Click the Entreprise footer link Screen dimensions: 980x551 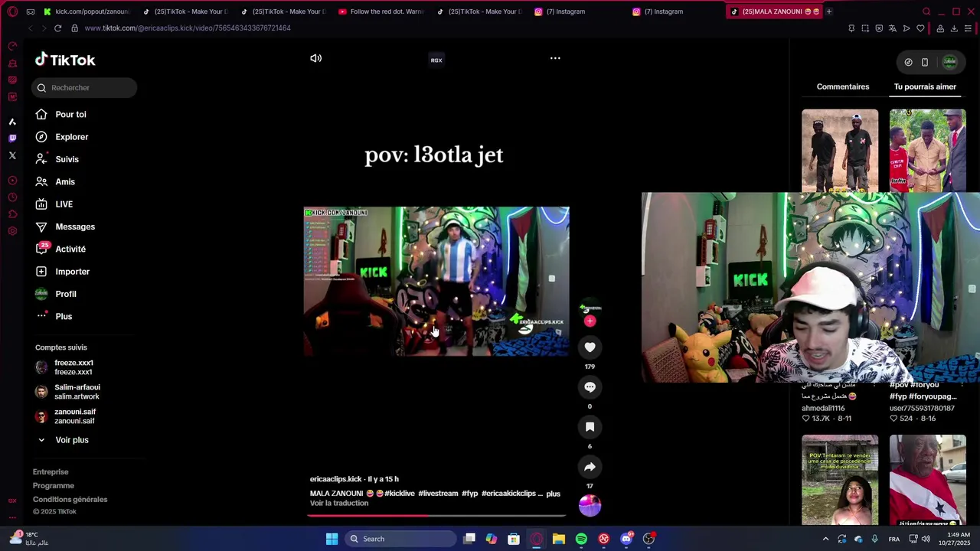(51, 472)
